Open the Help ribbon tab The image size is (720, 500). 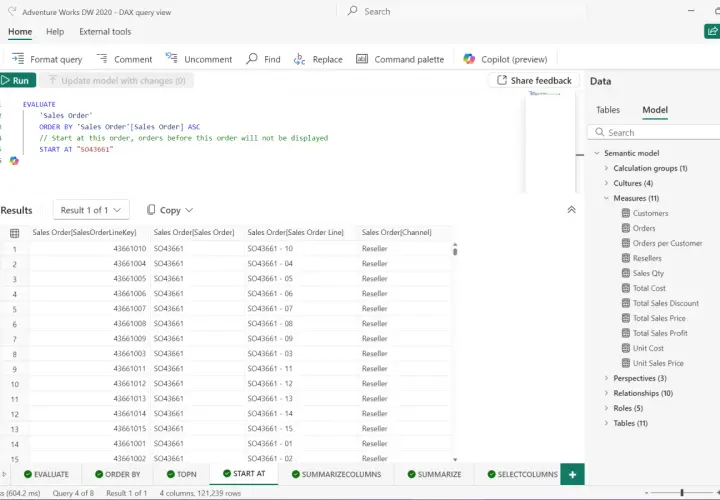[55, 32]
